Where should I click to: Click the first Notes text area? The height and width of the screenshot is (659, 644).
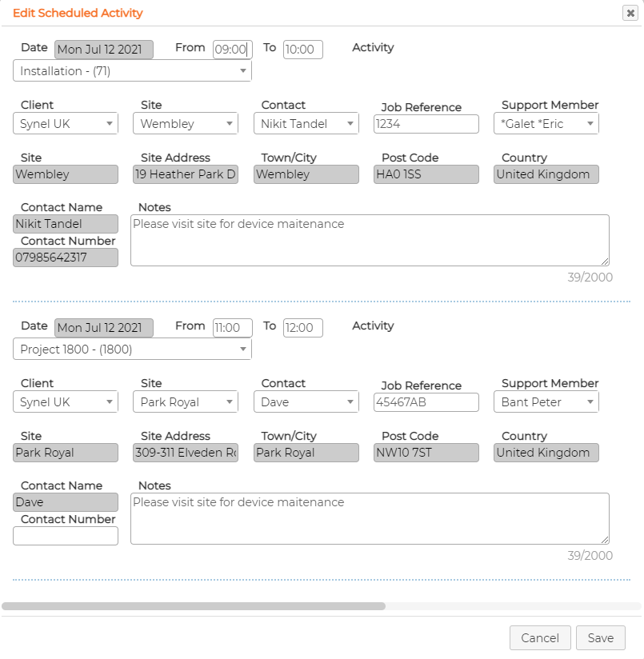pyautogui.click(x=370, y=241)
